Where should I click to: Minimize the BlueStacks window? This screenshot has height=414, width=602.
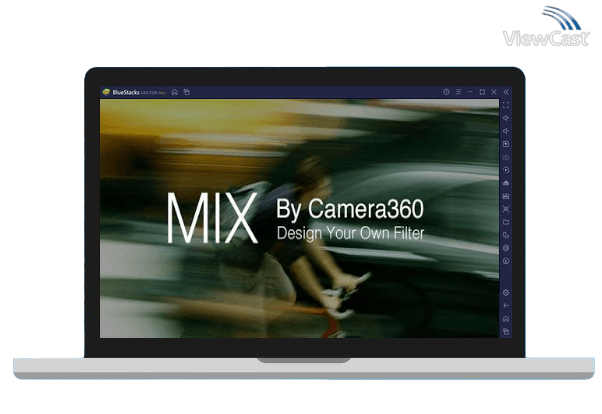point(470,92)
